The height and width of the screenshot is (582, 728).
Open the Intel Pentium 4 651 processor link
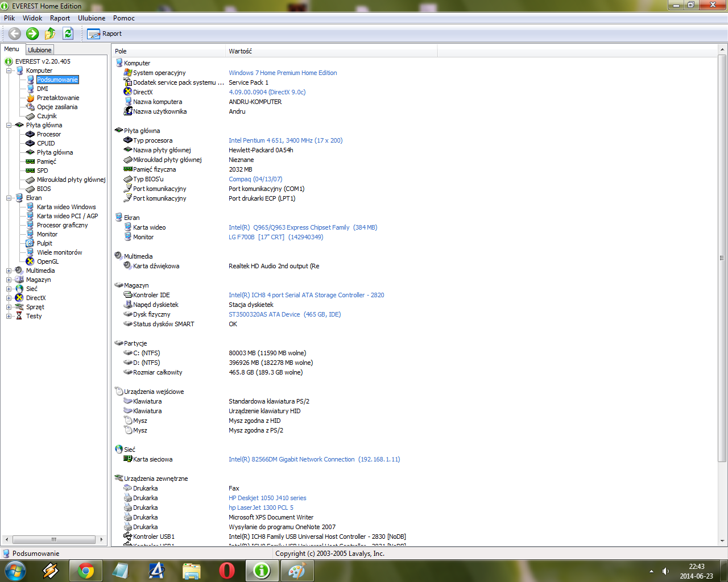coord(286,140)
